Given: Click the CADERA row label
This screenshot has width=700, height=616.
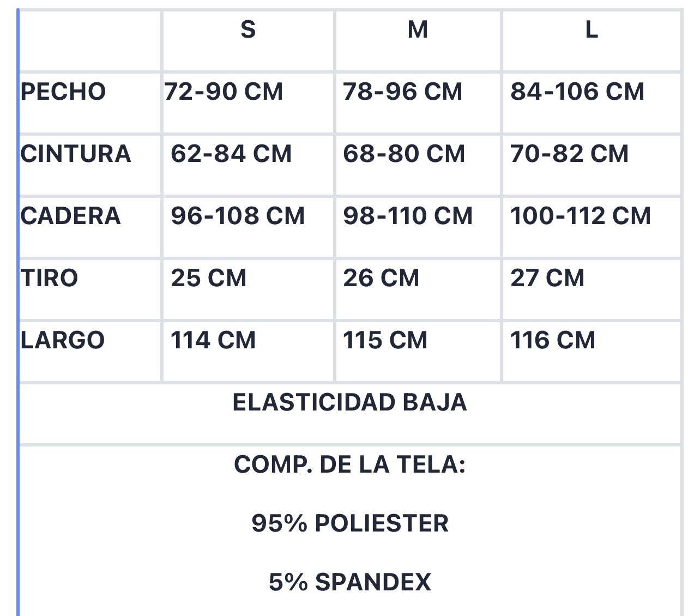Looking at the screenshot, I should (x=70, y=216).
